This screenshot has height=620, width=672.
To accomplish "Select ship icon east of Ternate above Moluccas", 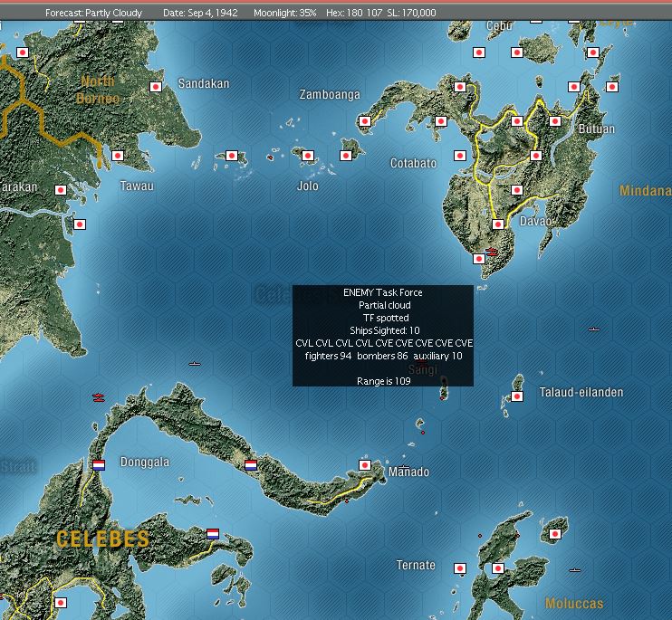I will [x=575, y=570].
